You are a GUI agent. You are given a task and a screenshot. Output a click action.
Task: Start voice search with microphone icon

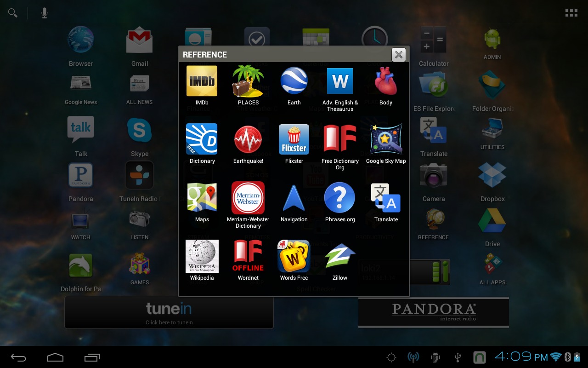tap(45, 13)
